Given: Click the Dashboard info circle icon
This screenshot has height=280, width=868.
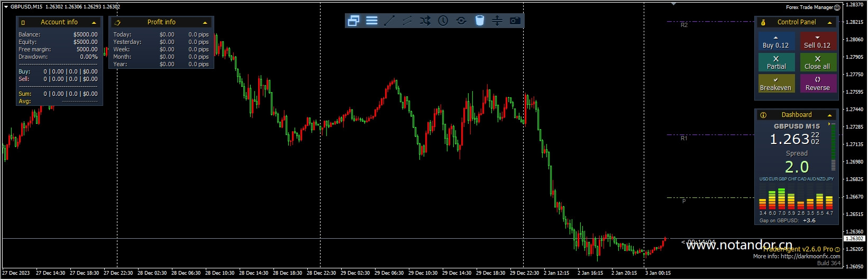Looking at the screenshot, I should [x=763, y=115].
